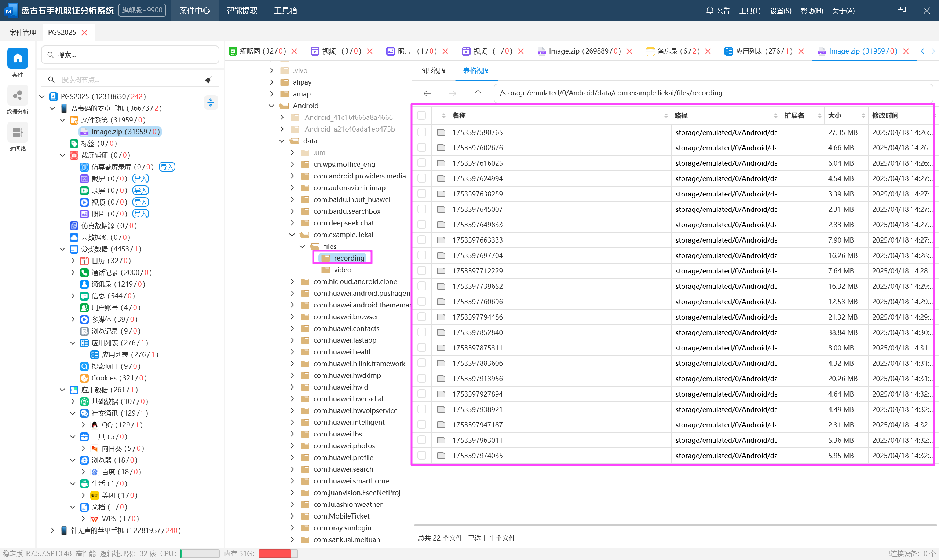Expand the com.deepseek.chat folder
The image size is (939, 560).
click(292, 223)
